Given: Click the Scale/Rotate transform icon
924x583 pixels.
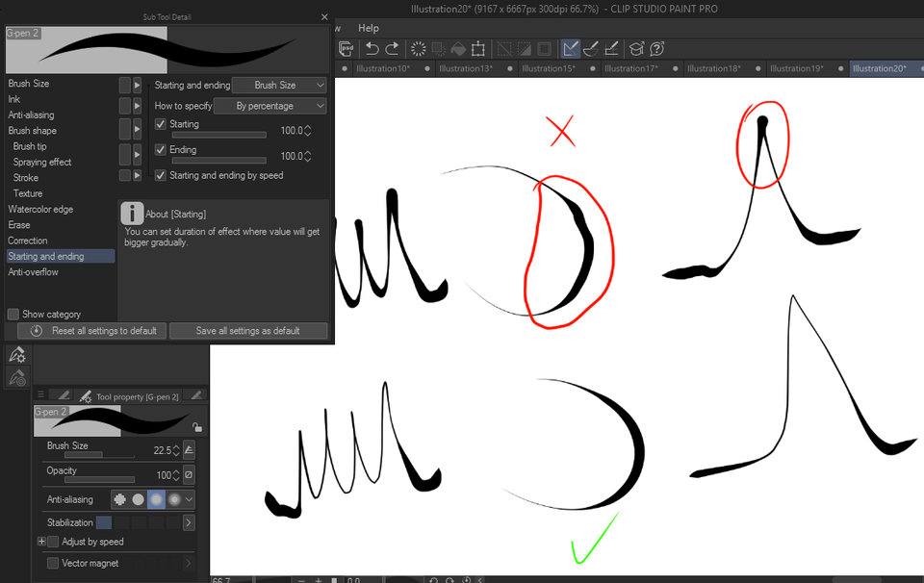Looking at the screenshot, I should [478, 49].
